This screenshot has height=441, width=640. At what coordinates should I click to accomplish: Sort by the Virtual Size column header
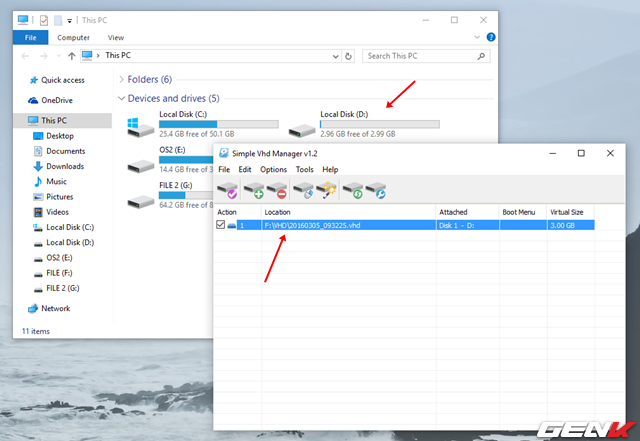click(x=571, y=212)
